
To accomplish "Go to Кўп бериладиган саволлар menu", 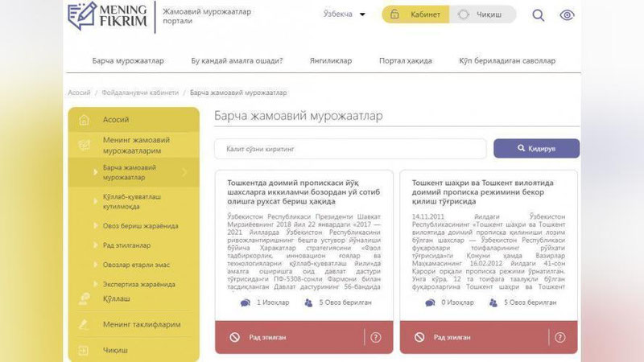I will coord(506,60).
